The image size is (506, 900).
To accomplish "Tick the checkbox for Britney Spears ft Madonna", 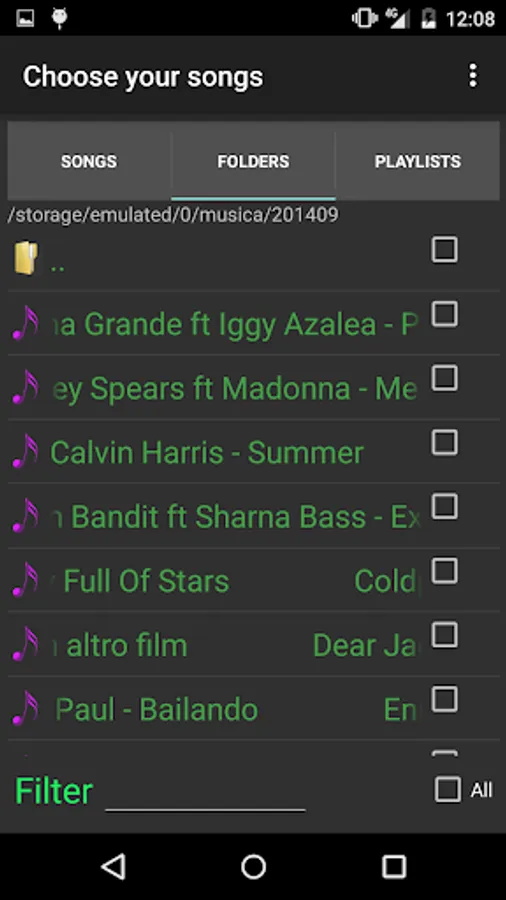I will point(445,378).
